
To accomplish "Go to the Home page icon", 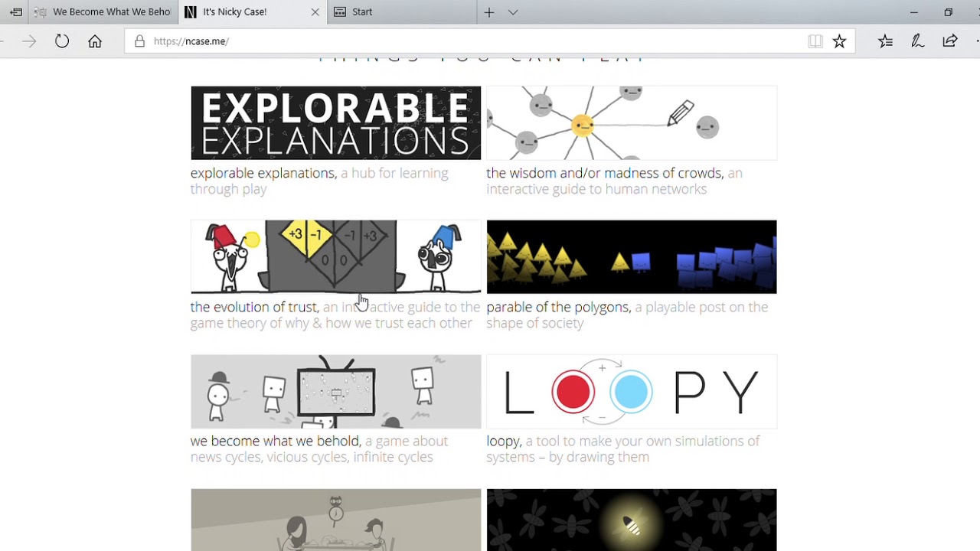I will click(x=95, y=41).
